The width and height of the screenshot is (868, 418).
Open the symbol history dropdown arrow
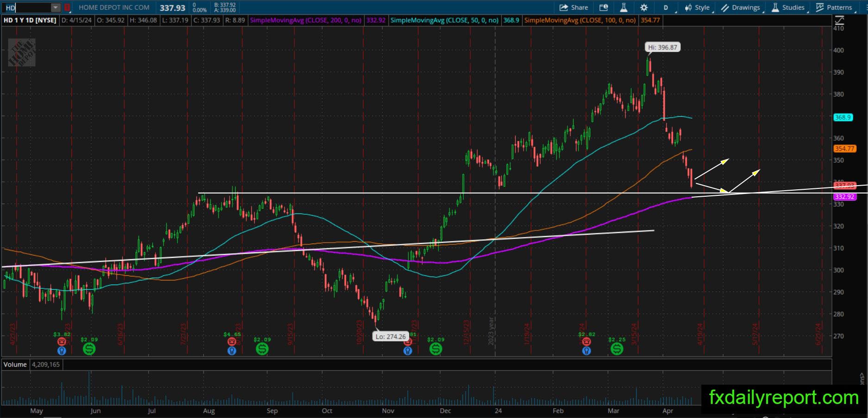click(56, 7)
